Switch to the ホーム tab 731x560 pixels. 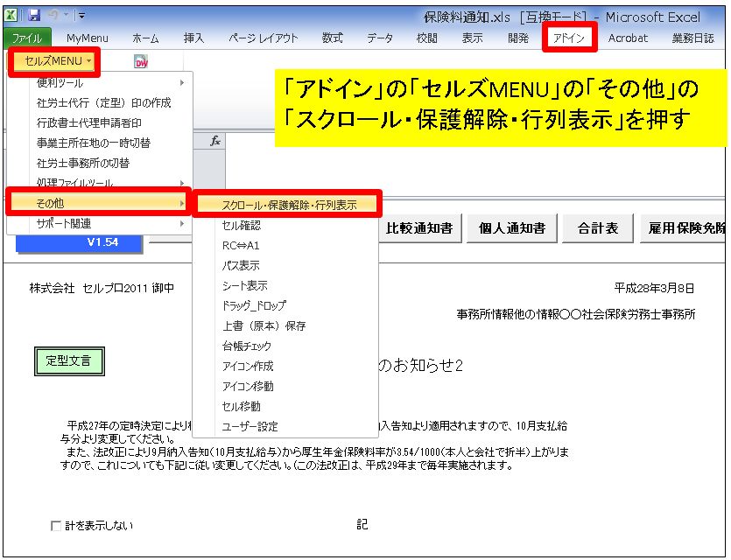tap(145, 38)
